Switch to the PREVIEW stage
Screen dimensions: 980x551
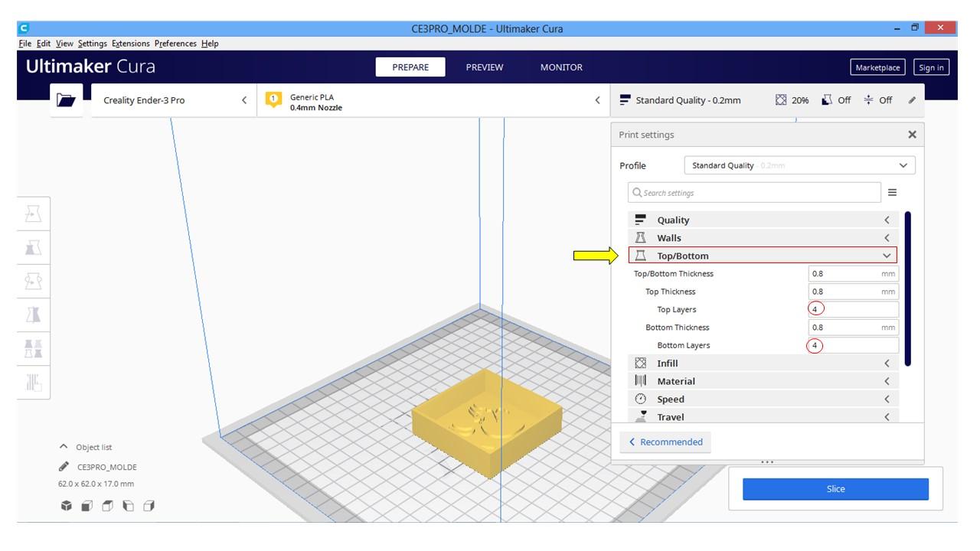coord(485,67)
